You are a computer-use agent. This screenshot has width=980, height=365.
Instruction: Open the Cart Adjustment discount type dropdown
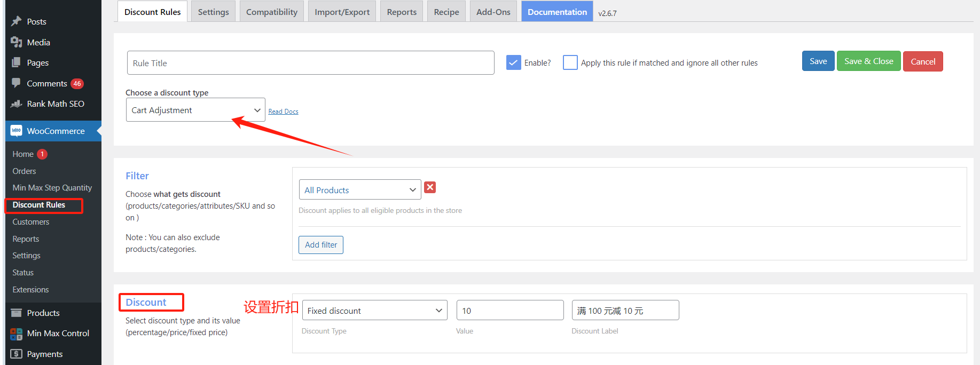tap(195, 110)
